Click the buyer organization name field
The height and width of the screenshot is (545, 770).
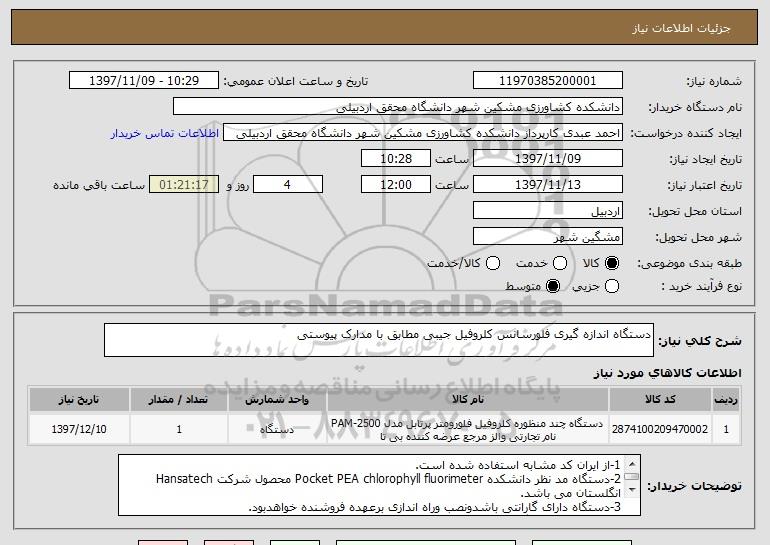point(398,107)
